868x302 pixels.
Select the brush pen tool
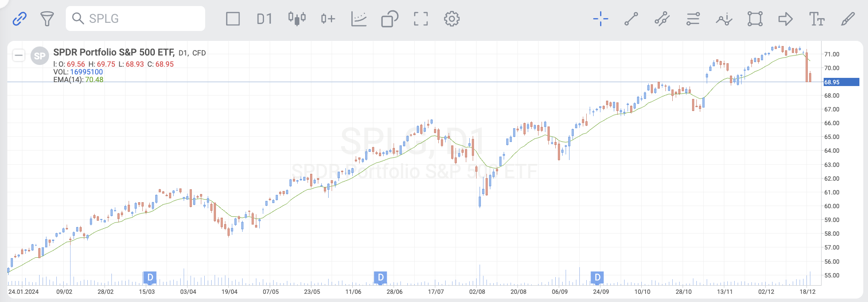[x=848, y=18]
